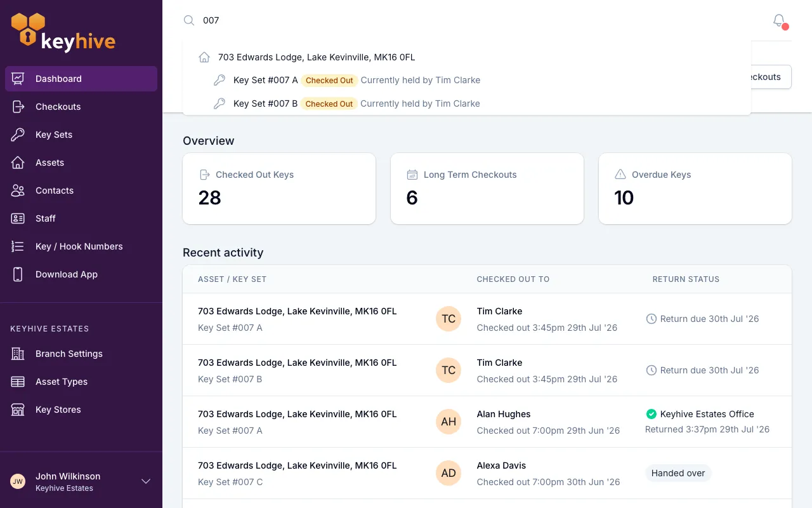Screen dimensions: 812x508
Task: Select Key Set #007 A search result
Action: point(467,80)
